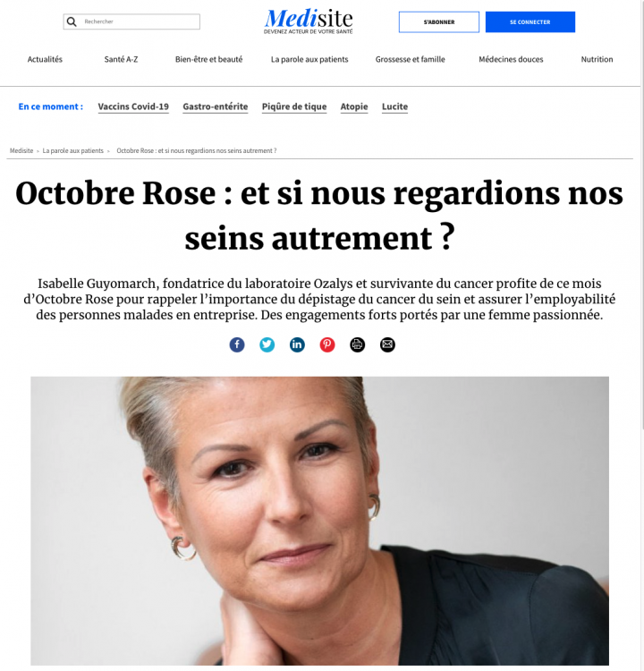Go to Medisite logo homepage
Viewport: 644px width, 671px height.
(x=308, y=21)
